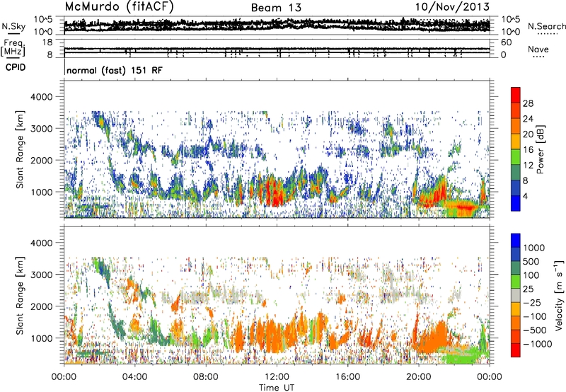Click the '10^5' label on left N.Sky axis
Viewport: 566px width, 392px height.
pos(43,19)
